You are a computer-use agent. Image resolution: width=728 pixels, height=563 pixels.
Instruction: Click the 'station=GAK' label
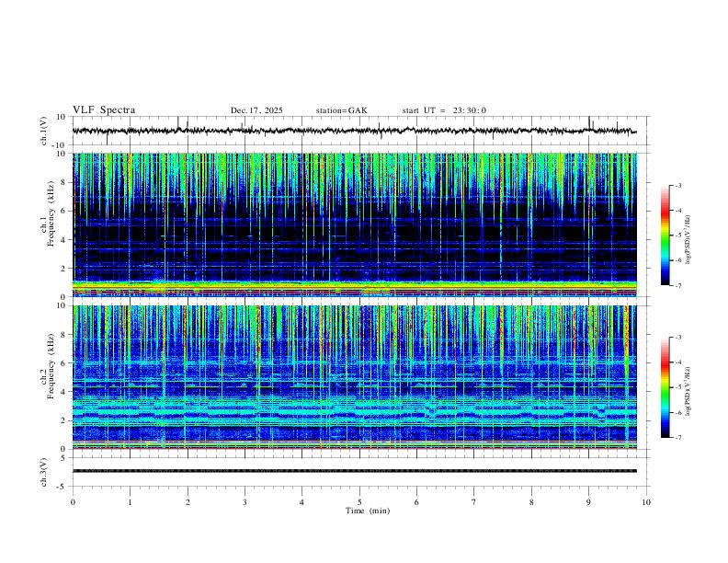pyautogui.click(x=341, y=110)
